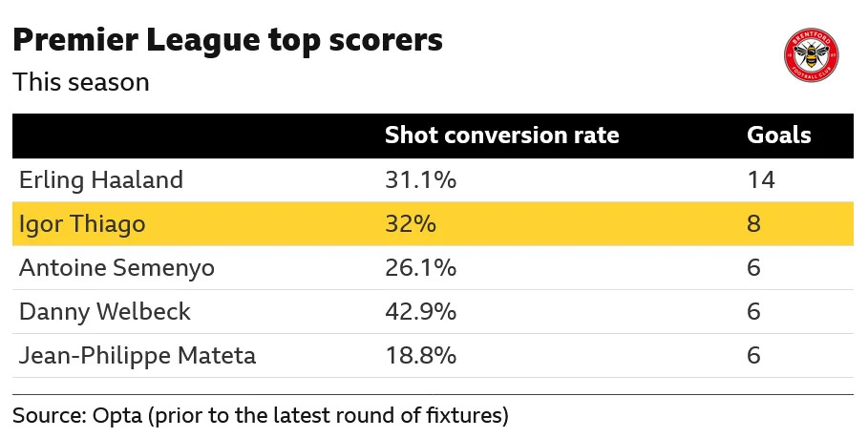This screenshot has height=438, width=868.
Task: Click the Danny Welbeck player name
Action: [x=104, y=312]
